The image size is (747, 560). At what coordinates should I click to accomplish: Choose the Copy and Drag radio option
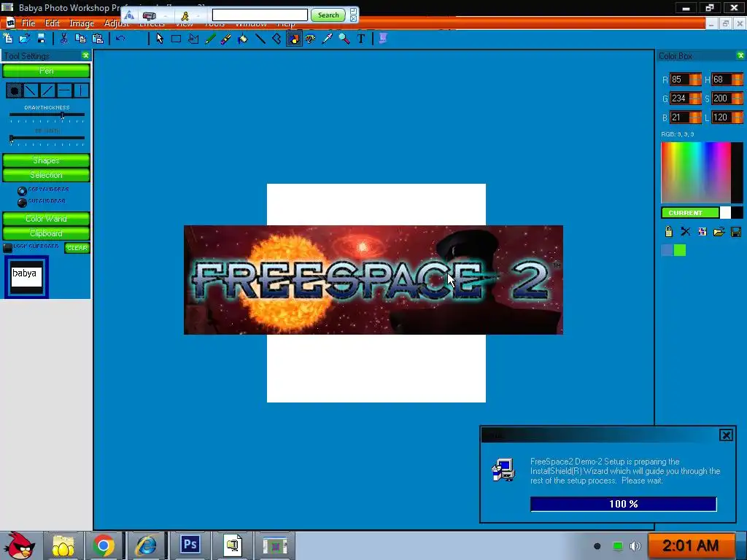coord(22,191)
